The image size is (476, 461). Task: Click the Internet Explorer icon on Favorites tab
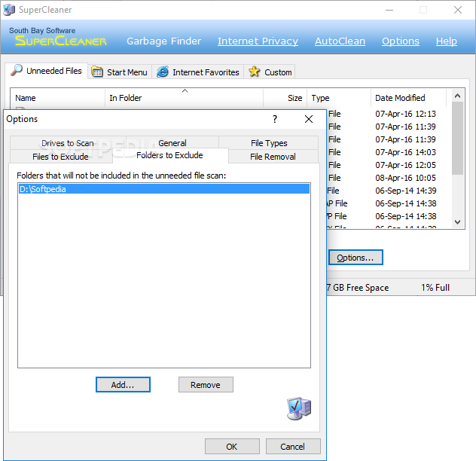[x=163, y=72]
